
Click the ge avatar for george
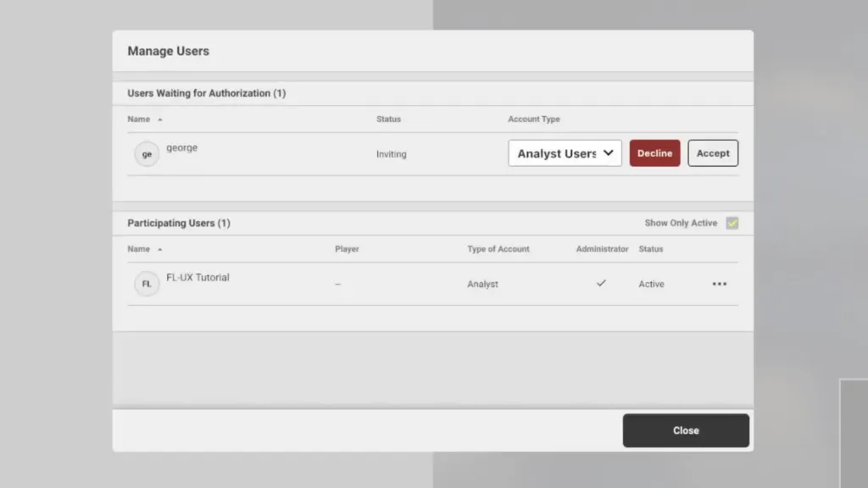click(x=147, y=154)
